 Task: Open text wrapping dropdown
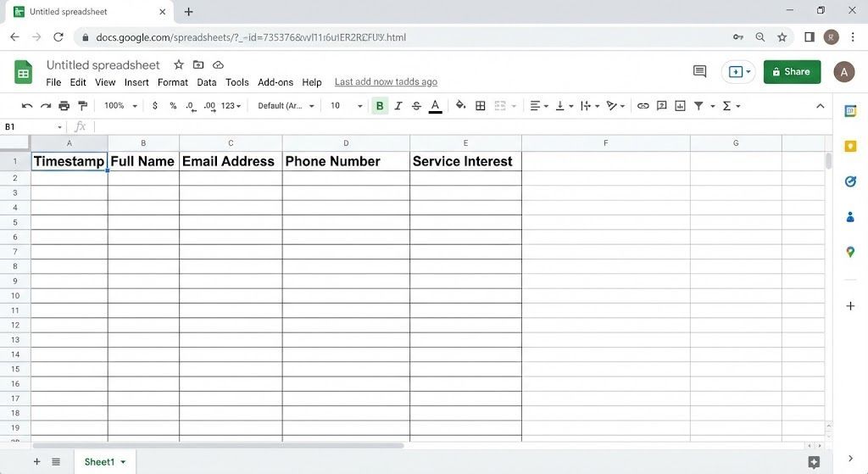click(590, 106)
